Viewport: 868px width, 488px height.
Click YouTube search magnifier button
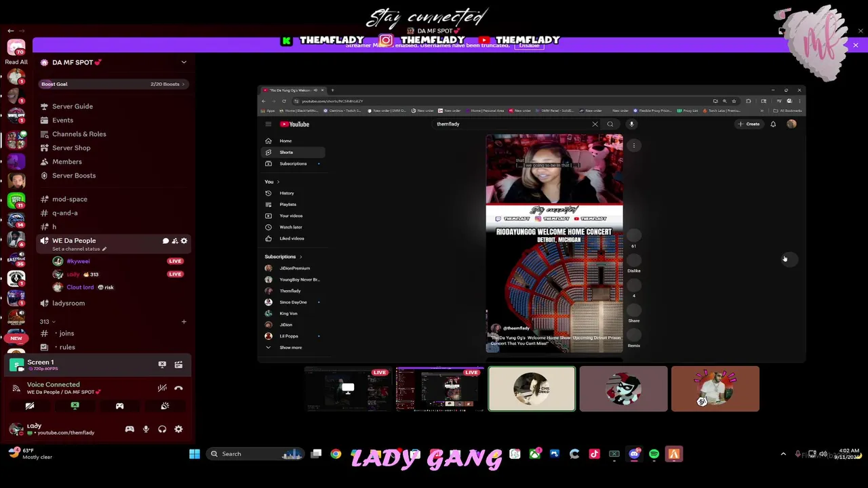[x=610, y=124]
